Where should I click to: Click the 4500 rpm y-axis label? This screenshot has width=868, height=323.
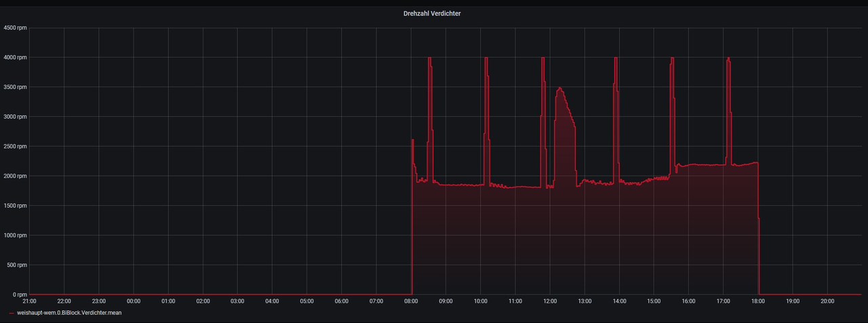pos(15,28)
